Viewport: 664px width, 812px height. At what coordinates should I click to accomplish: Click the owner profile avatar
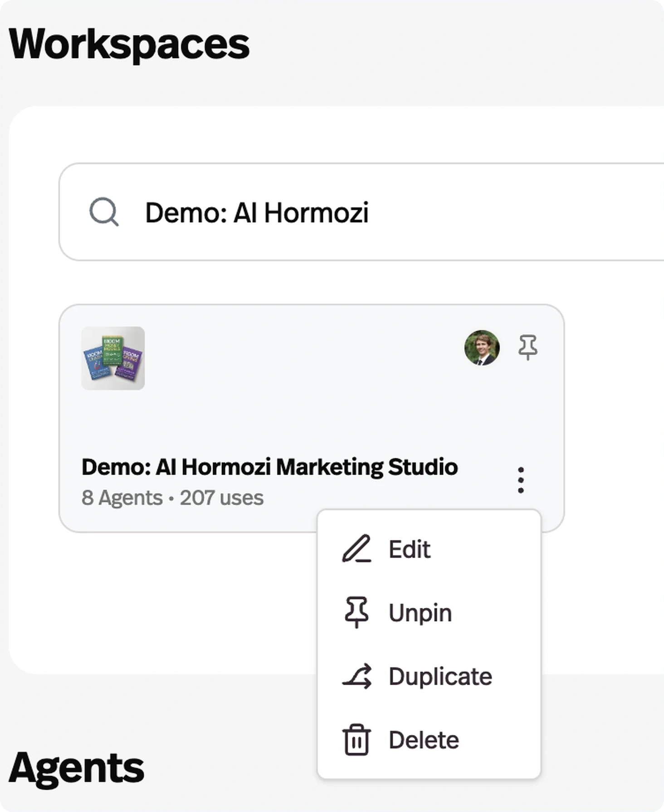482,348
